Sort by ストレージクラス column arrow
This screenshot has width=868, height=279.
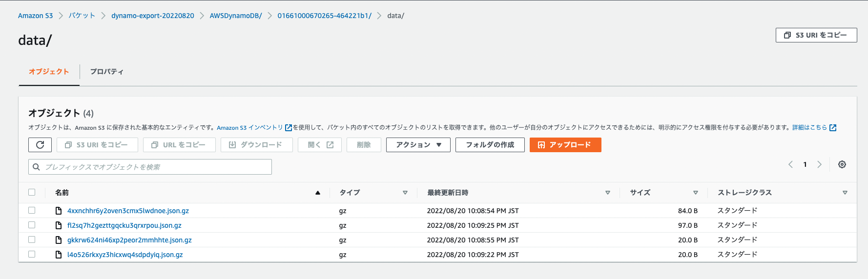point(845,193)
